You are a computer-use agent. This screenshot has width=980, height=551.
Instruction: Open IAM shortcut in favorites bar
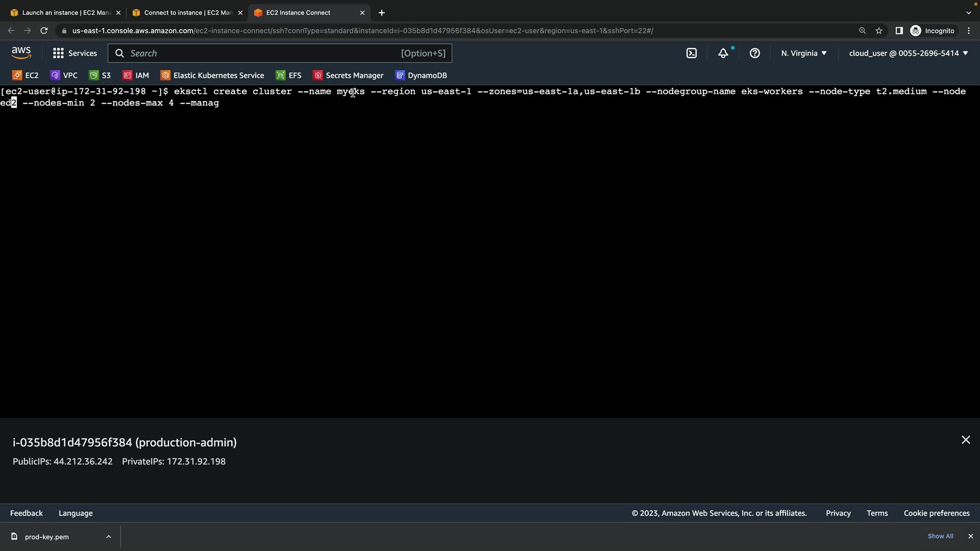pyautogui.click(x=136, y=76)
